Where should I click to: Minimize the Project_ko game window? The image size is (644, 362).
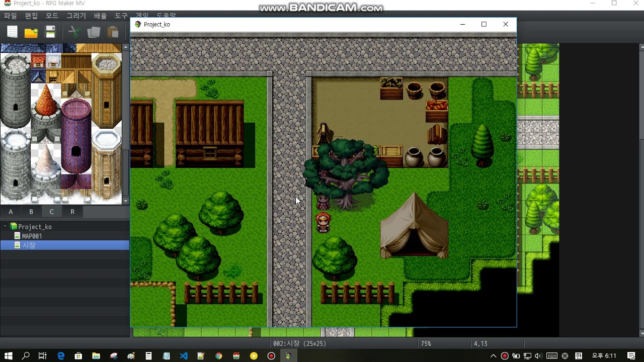point(462,24)
